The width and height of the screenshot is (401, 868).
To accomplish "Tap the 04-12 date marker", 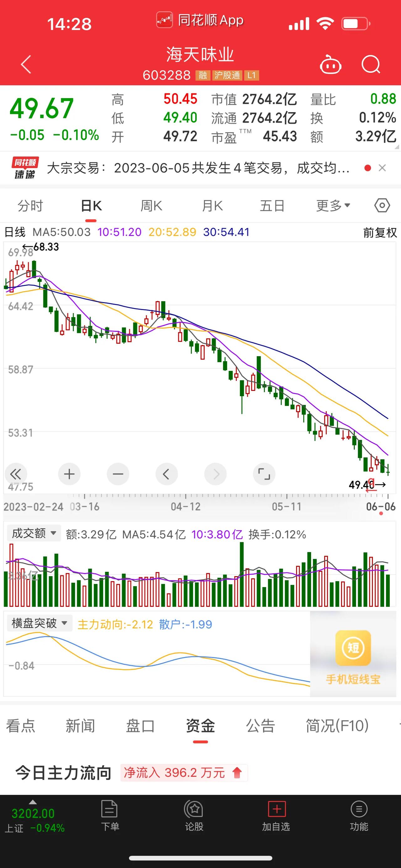I will pyautogui.click(x=185, y=507).
